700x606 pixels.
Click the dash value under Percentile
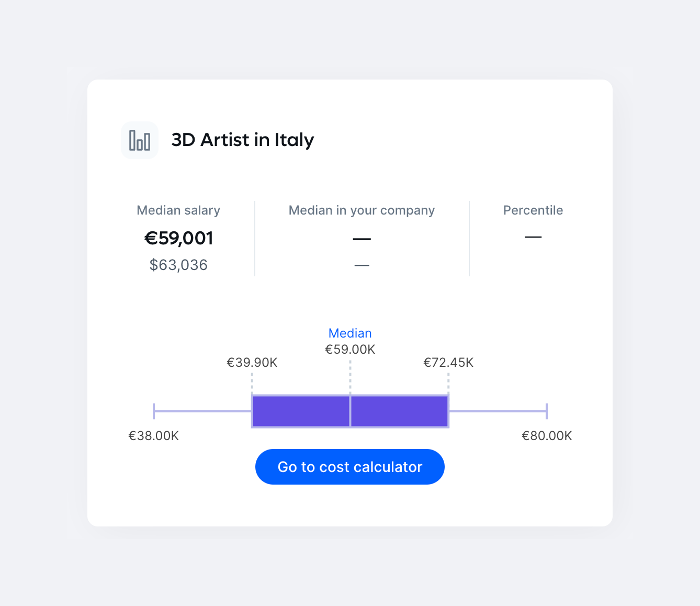[533, 237]
